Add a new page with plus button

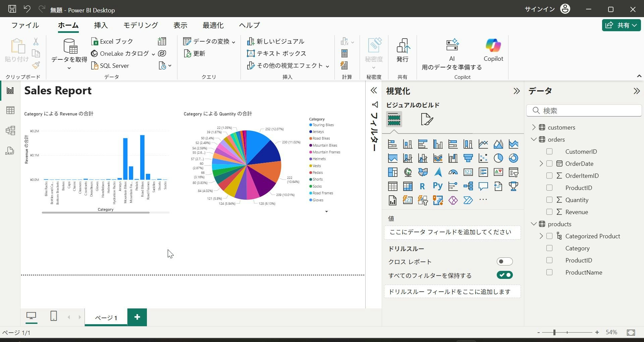pyautogui.click(x=137, y=317)
